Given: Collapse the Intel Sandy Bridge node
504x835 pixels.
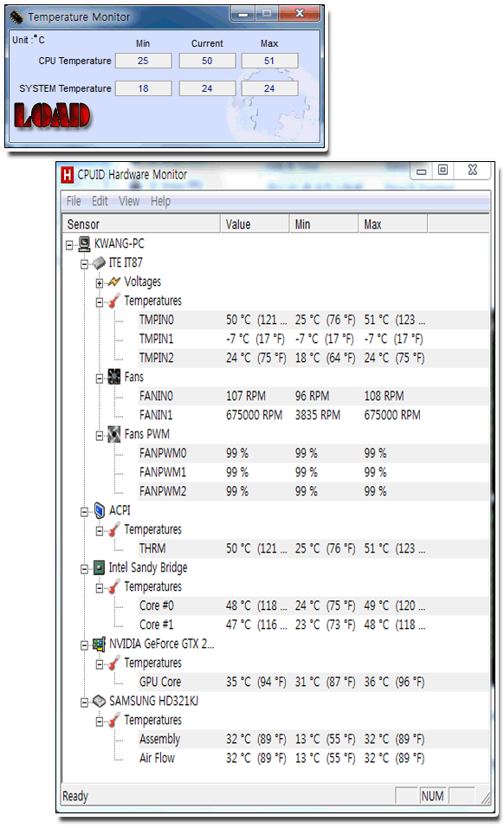Looking at the screenshot, I should tap(84, 569).
